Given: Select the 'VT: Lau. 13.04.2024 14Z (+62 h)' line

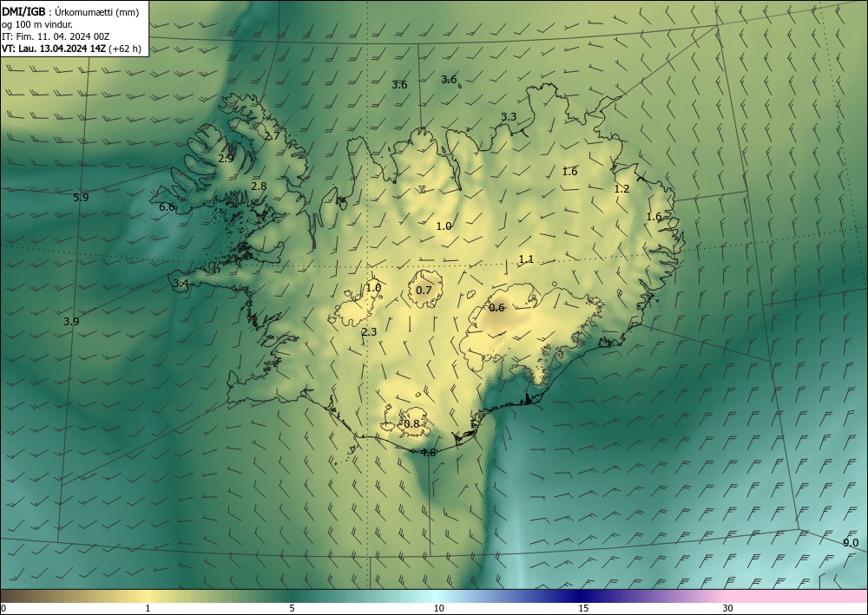Looking at the screenshot, I should pos(71,49).
